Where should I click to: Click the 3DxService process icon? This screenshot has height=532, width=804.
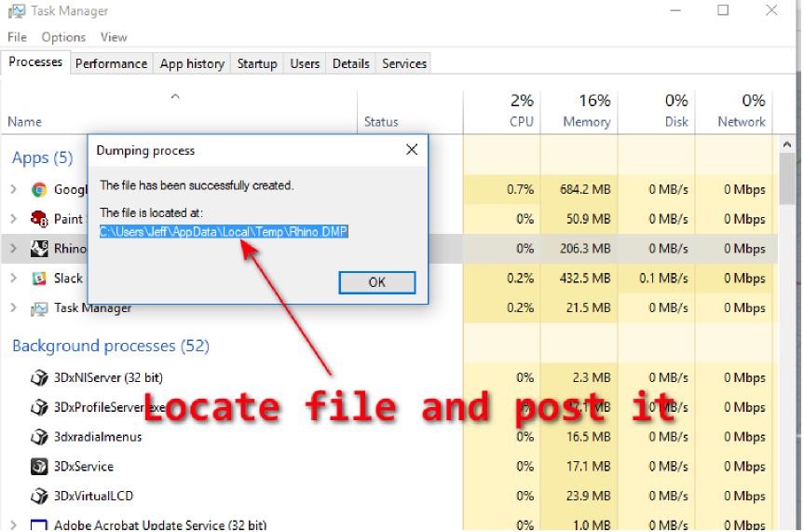click(x=39, y=467)
